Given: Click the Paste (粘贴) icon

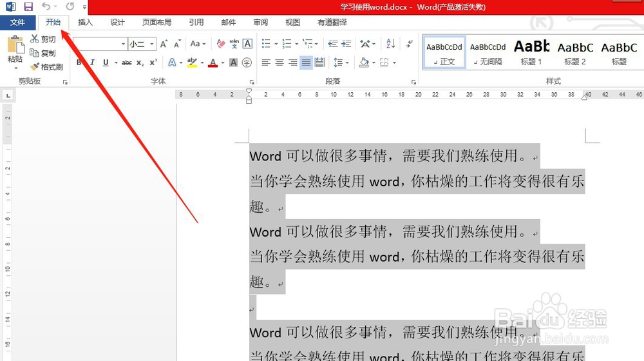Looking at the screenshot, I should [15, 44].
